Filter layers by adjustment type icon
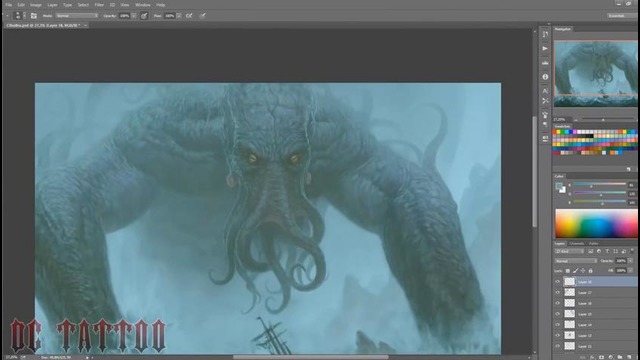This screenshot has height=360, width=640. tap(599, 251)
